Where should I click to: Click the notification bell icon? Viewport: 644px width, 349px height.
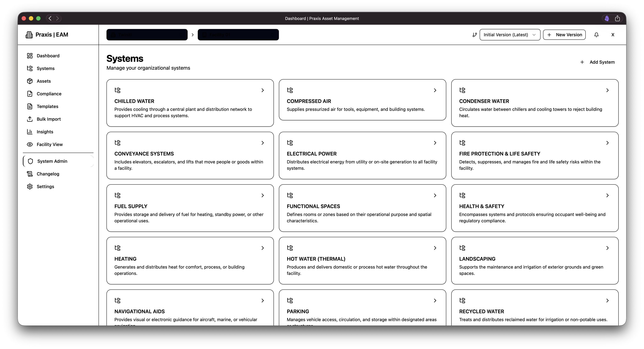[596, 35]
